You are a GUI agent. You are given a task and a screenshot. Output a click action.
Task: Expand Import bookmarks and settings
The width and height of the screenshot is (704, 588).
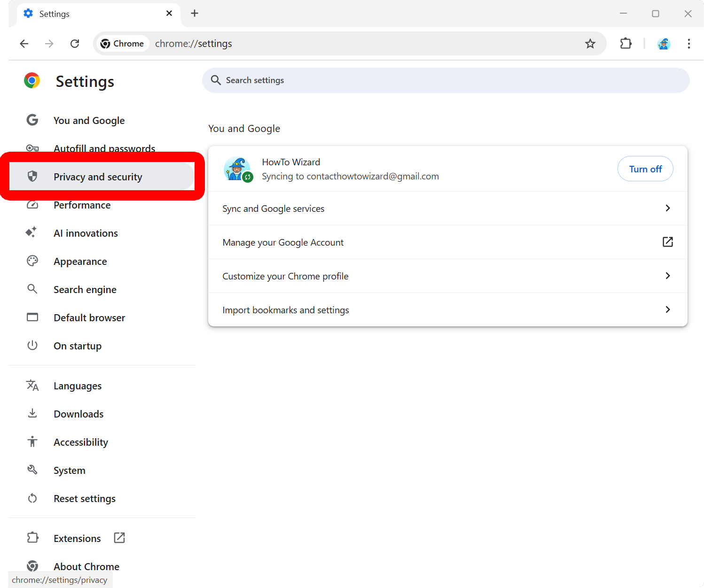coord(447,310)
